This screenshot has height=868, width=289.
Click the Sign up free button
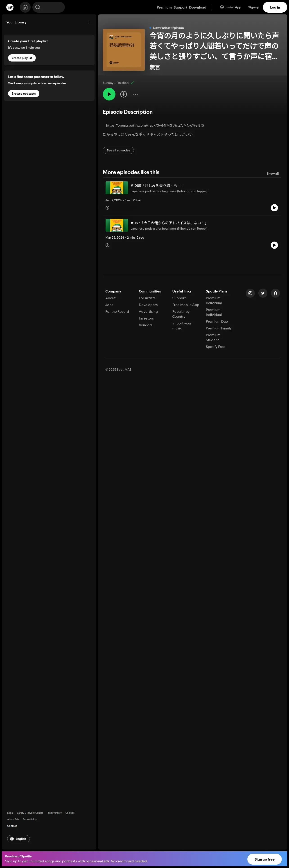264,859
